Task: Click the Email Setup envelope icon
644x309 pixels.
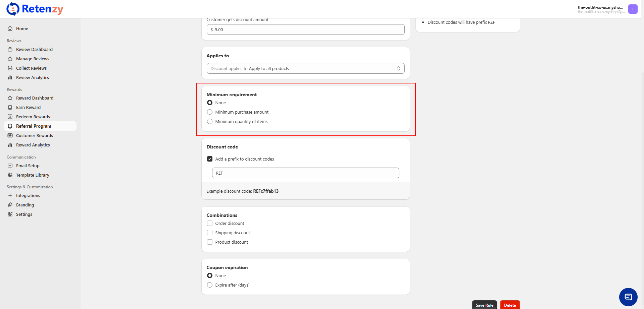Action: (x=10, y=166)
